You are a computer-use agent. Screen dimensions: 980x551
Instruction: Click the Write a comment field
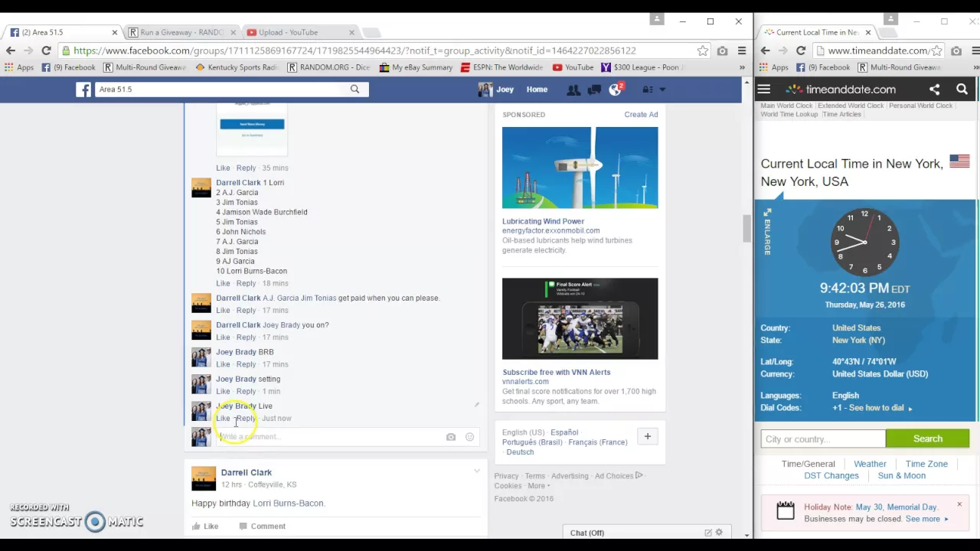329,436
